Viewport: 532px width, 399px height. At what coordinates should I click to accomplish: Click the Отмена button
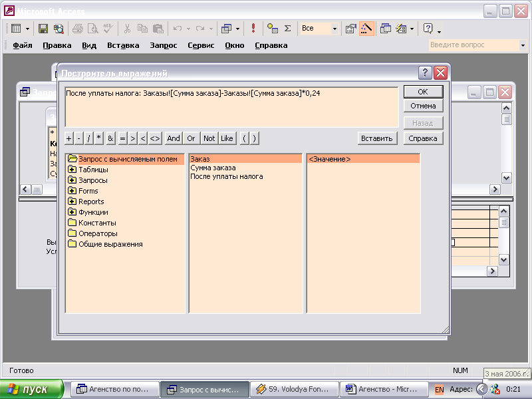click(x=423, y=106)
